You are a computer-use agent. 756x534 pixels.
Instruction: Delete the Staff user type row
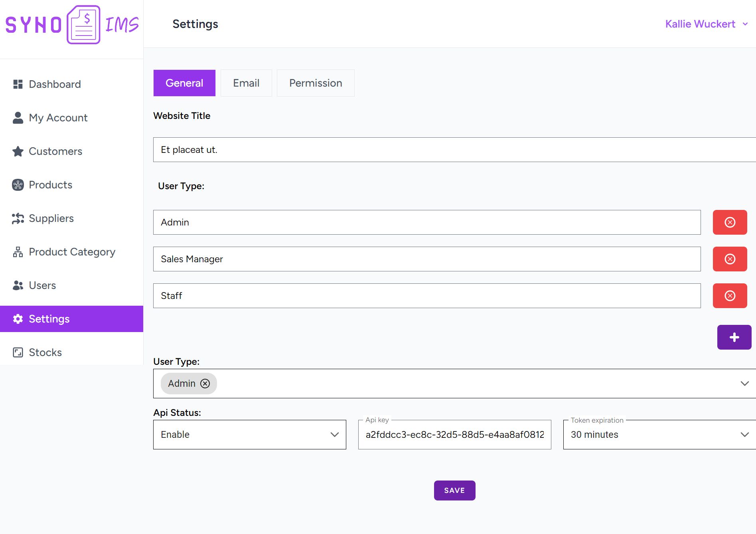click(x=730, y=296)
